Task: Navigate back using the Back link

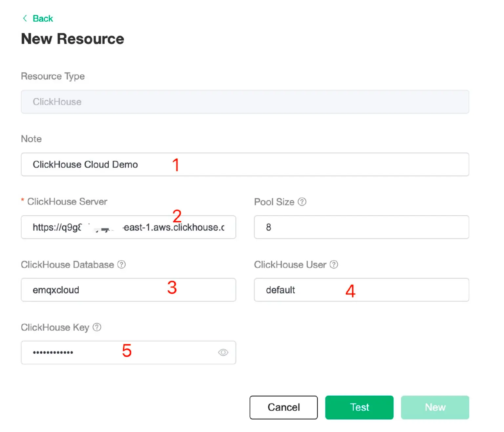Action: pos(42,18)
